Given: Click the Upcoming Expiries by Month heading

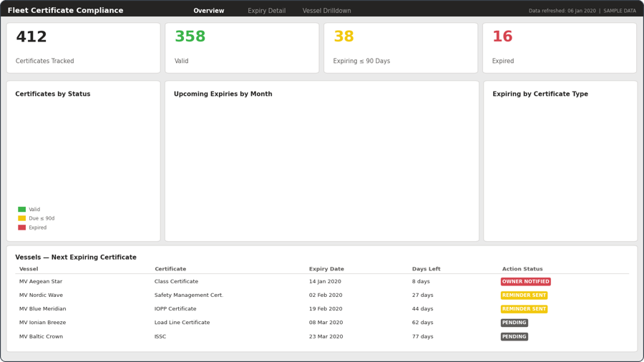Looking at the screenshot, I should [223, 94].
